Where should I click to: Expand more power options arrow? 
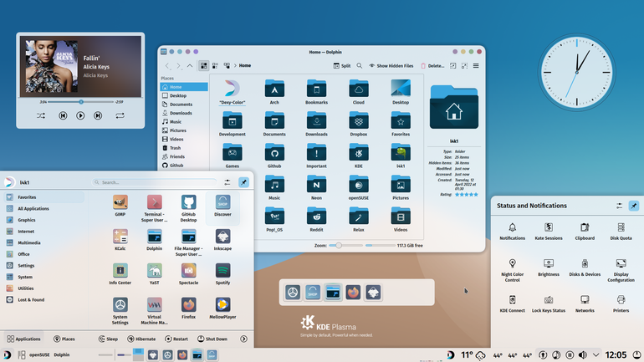coord(243,339)
